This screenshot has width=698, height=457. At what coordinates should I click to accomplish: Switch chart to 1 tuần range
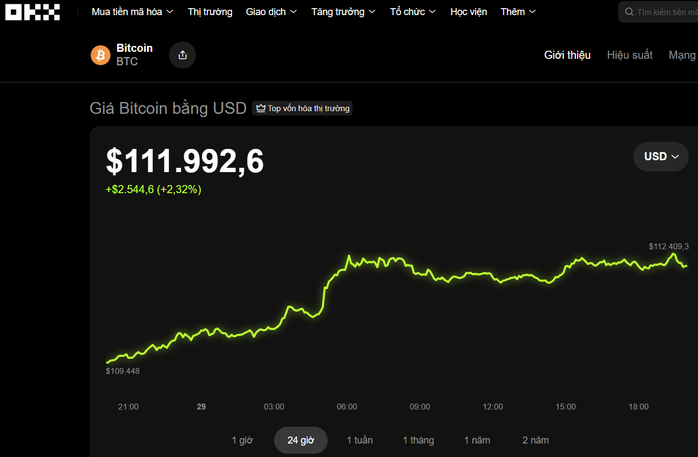click(x=360, y=440)
